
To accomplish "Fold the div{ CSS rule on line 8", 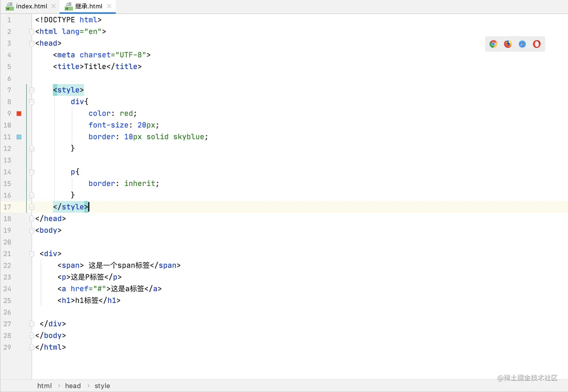I will [x=32, y=102].
